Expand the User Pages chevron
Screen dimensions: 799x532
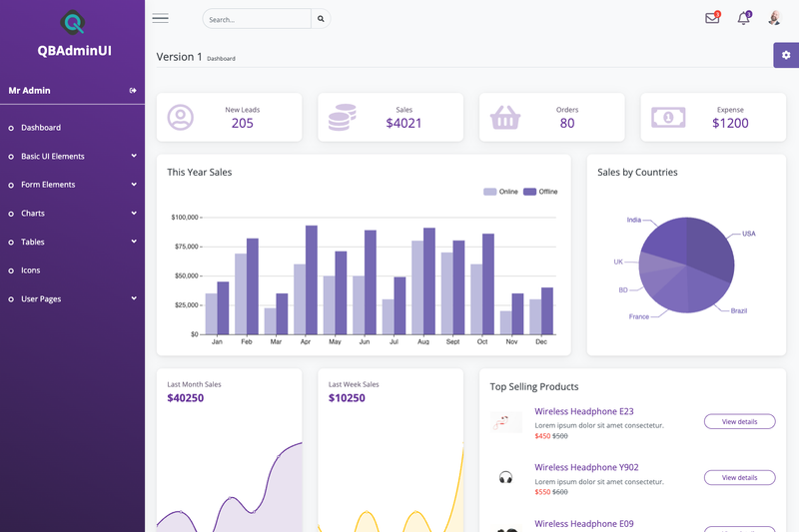(x=134, y=298)
